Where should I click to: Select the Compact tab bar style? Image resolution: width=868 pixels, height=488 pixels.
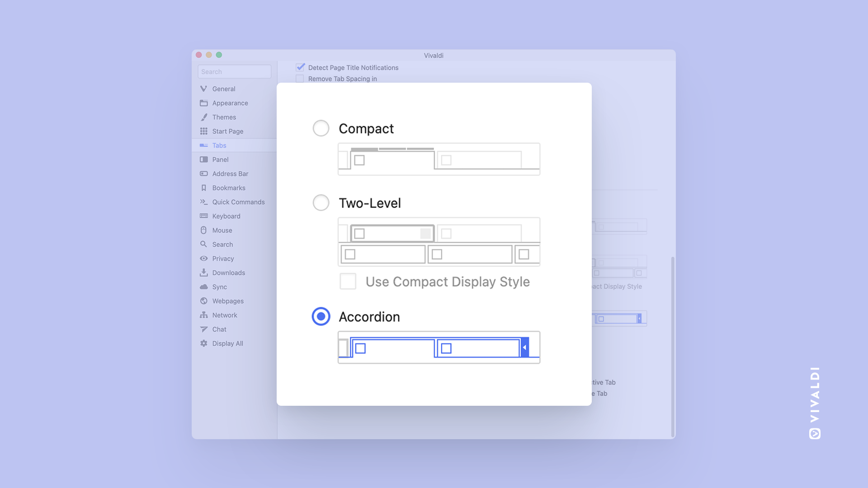click(x=320, y=127)
